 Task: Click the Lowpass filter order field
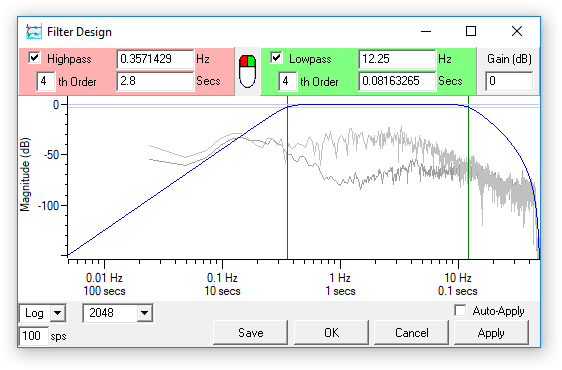[287, 81]
